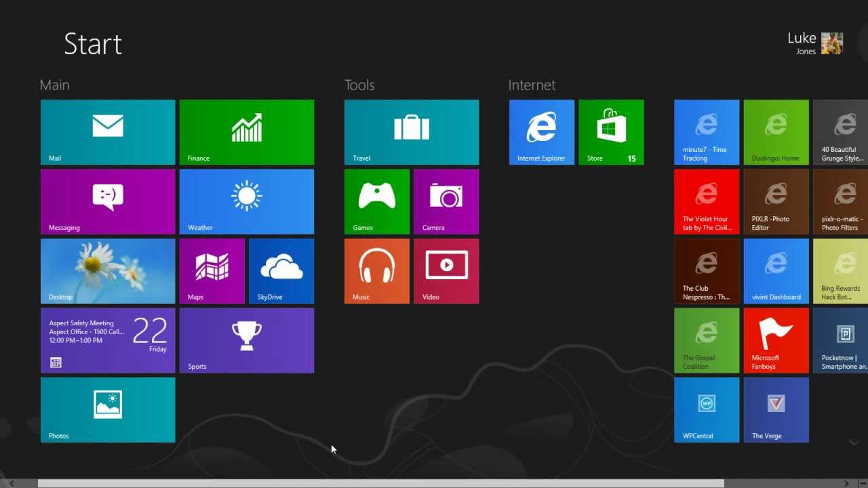
Task: Launch the Games tile
Action: pos(377,201)
